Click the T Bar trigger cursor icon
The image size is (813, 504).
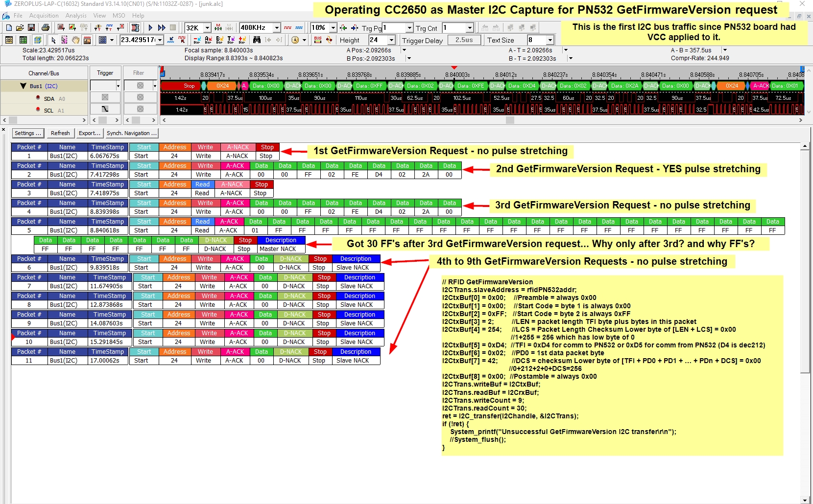pyautogui.click(x=231, y=40)
